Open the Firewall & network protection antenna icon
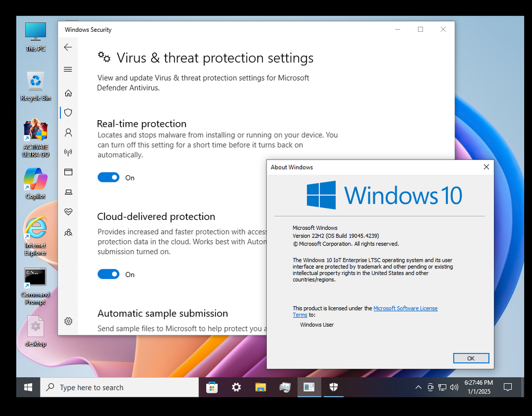This screenshot has width=532, height=416. tap(68, 152)
